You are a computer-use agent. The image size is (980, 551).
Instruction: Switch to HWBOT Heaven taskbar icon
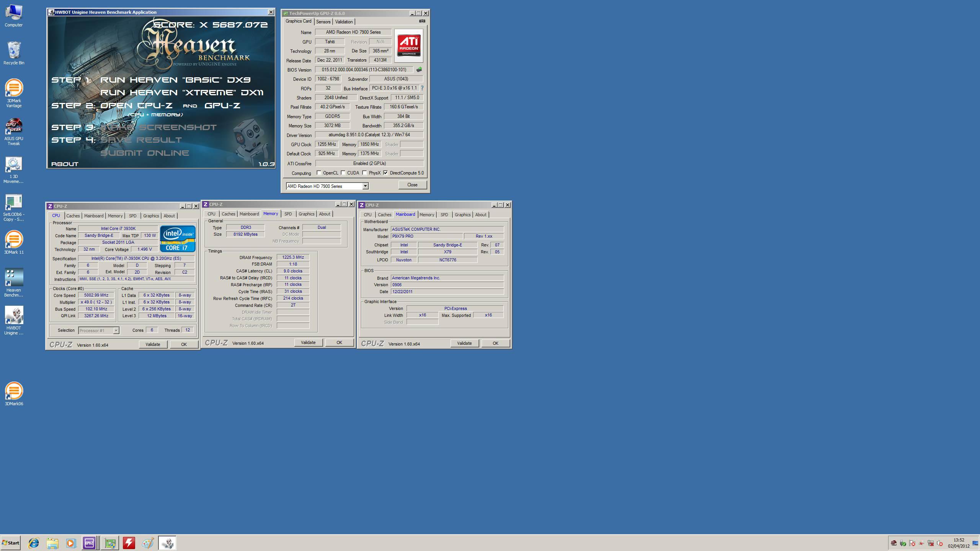tap(167, 543)
